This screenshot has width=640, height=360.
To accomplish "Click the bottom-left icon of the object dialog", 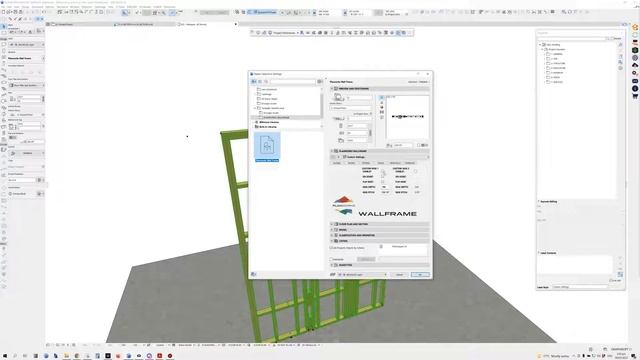I will 253,274.
